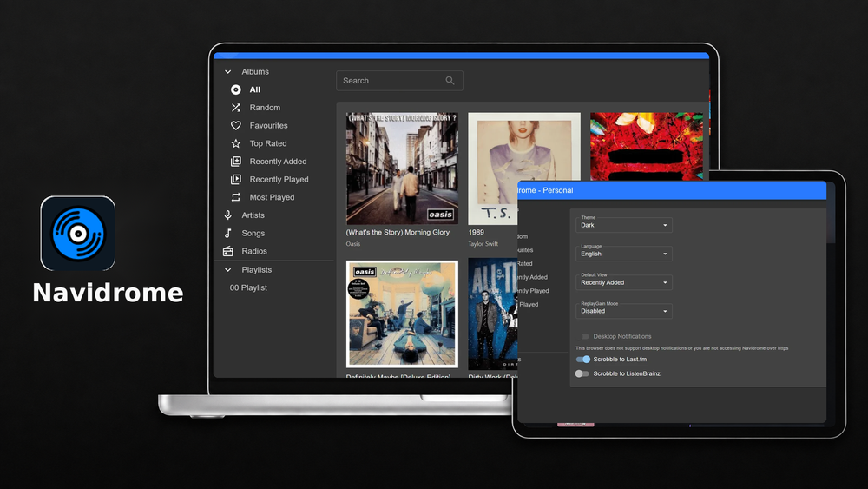Open the 00 Playlist entry
Image resolution: width=868 pixels, height=489 pixels.
[x=248, y=288]
